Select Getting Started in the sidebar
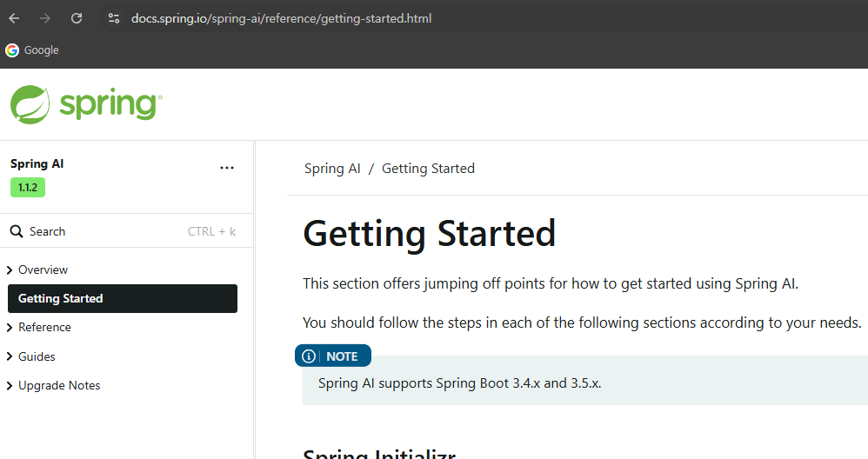 click(x=123, y=299)
